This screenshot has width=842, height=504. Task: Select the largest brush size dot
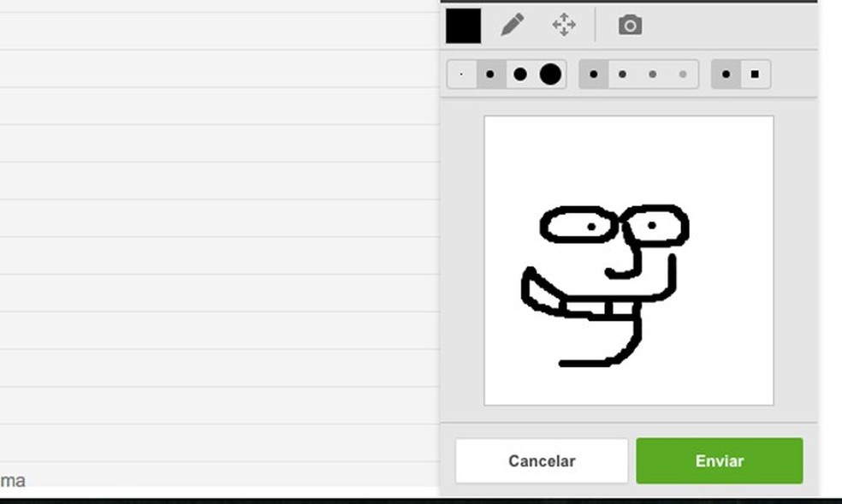pos(549,74)
